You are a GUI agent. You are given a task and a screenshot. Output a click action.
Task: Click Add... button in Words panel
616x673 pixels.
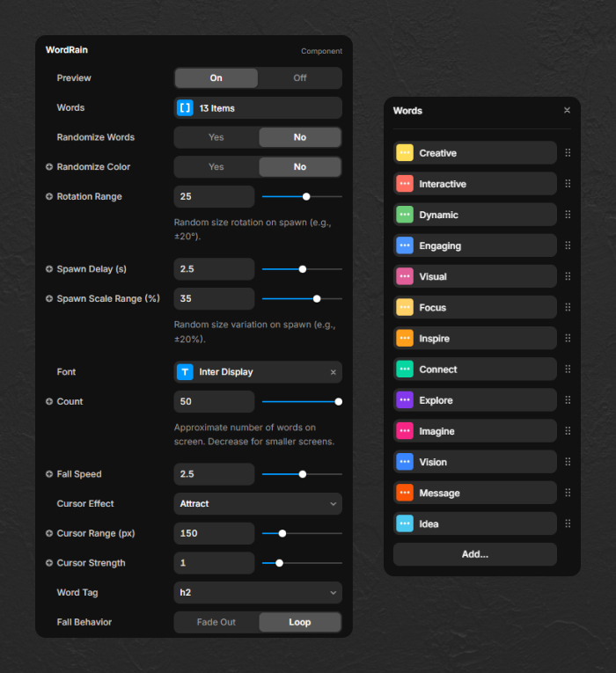[475, 554]
